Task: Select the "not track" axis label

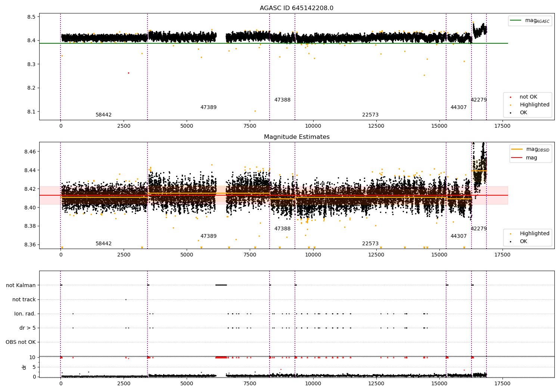Action: pyautogui.click(x=24, y=299)
